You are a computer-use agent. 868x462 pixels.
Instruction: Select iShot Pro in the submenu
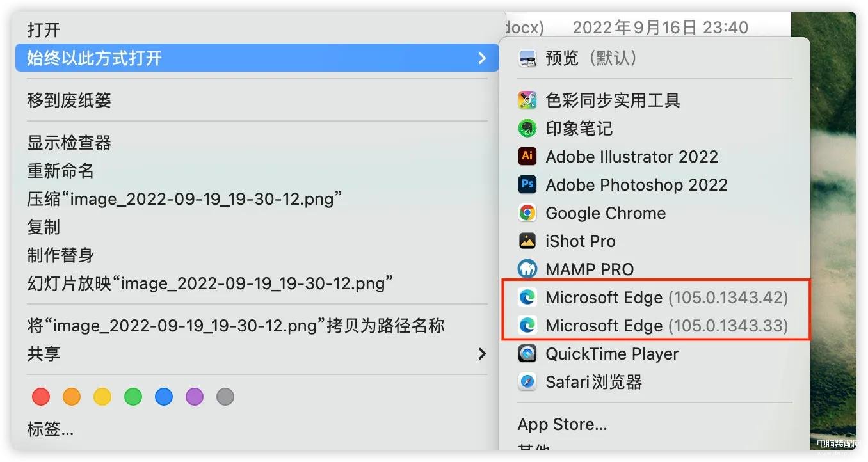point(655,241)
